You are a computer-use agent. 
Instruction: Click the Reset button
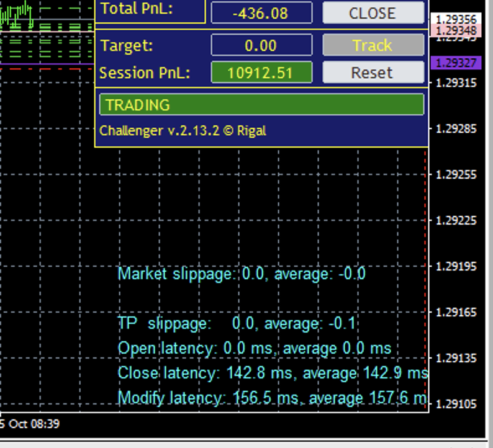pyautogui.click(x=373, y=72)
